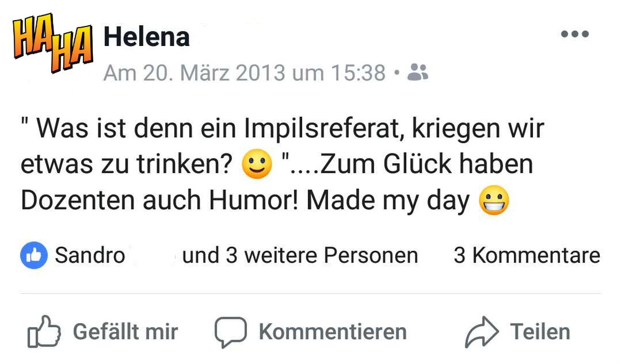Click the grinning emoji after Made my day
Screen dimensions: 621x364
[x=494, y=201]
